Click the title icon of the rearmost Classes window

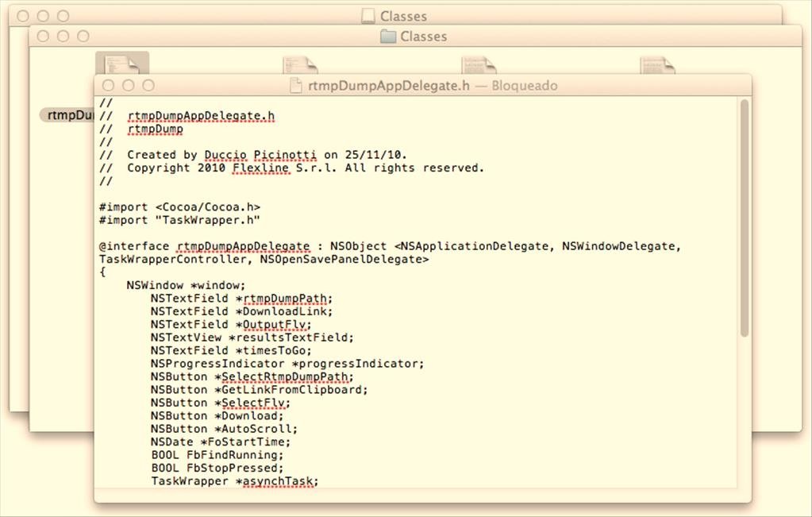[368, 16]
